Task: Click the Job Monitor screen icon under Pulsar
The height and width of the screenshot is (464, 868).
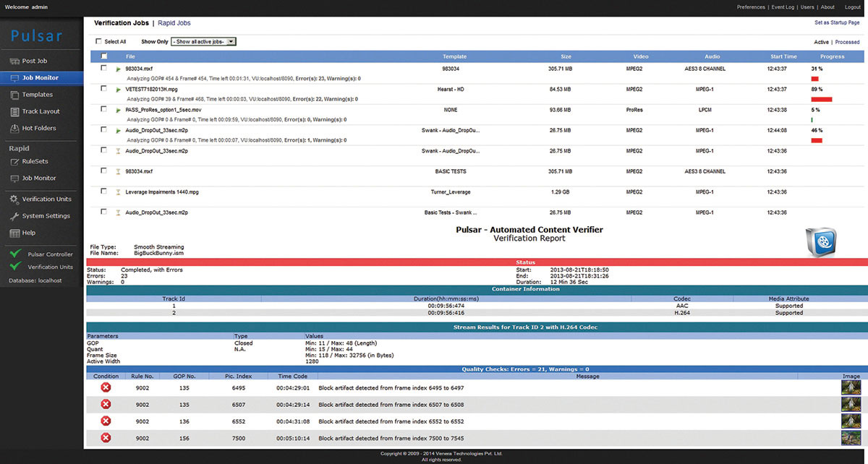Action: click(16, 77)
